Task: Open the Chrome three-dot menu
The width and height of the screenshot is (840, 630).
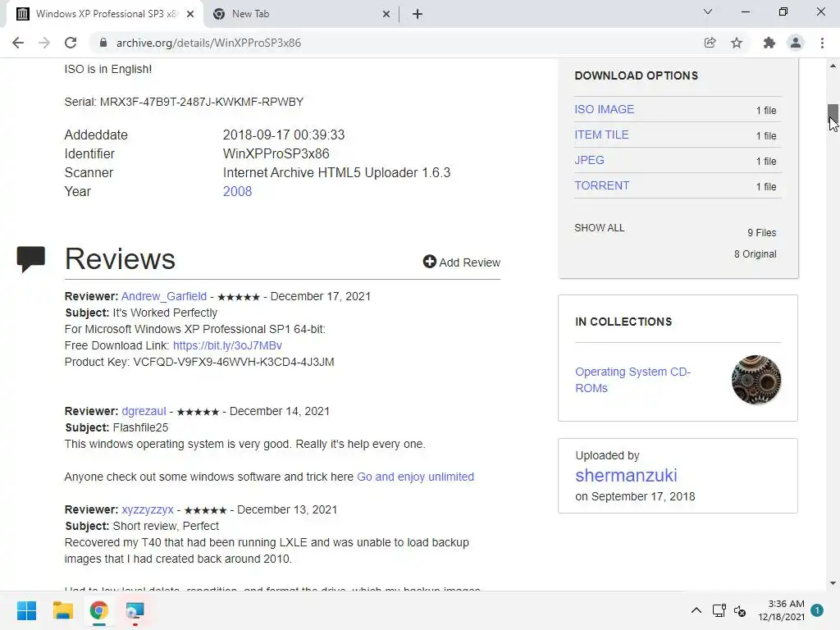Action: pos(822,43)
